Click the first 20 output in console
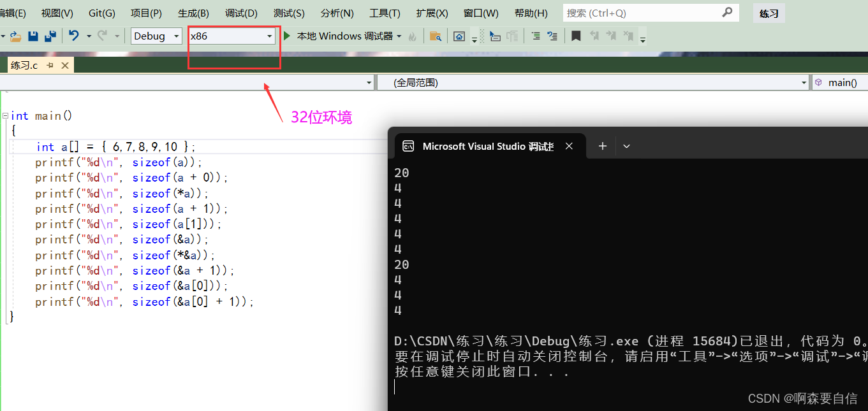 [x=402, y=173]
